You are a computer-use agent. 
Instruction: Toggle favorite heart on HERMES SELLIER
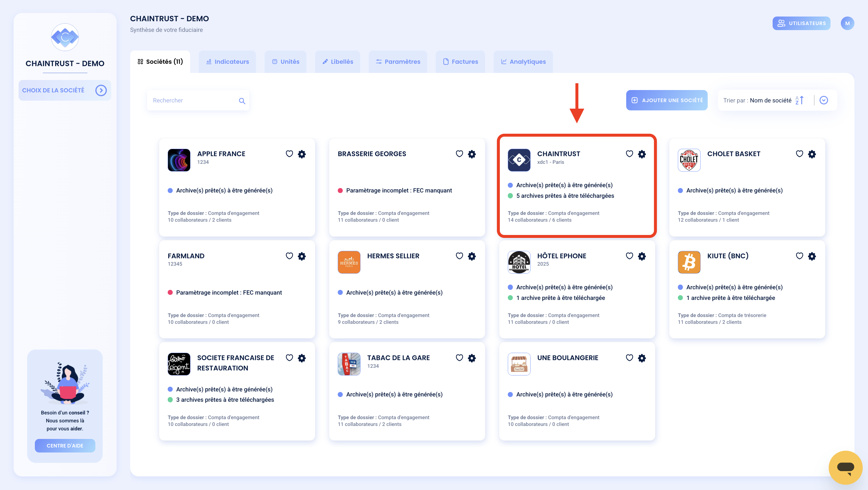(459, 256)
